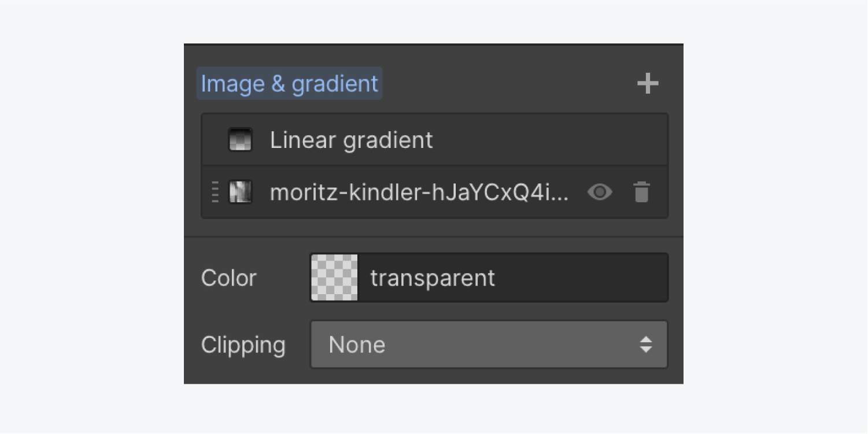Click the moritz-kindler image thumbnail
This screenshot has width=868, height=434.
pos(240,192)
